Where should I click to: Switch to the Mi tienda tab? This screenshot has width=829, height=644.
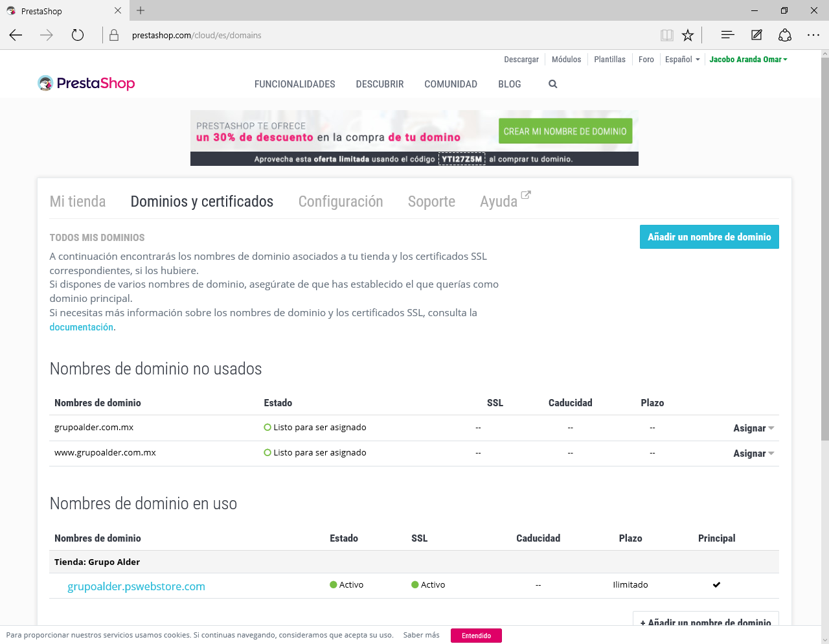78,201
